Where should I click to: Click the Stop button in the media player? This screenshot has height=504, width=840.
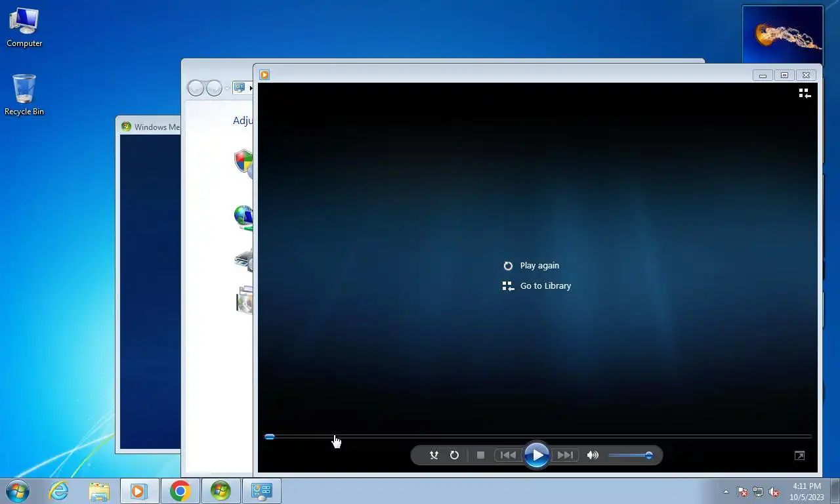point(480,455)
